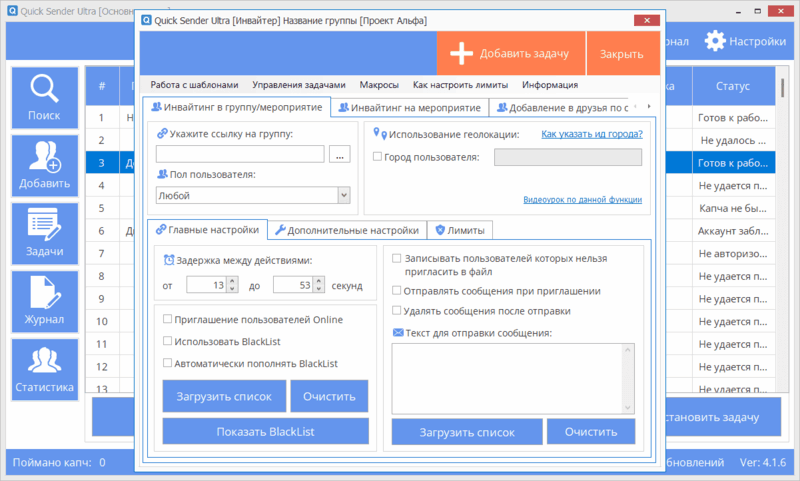
Task: Click the main window Quick Sender logo icon
Action: click(x=13, y=11)
